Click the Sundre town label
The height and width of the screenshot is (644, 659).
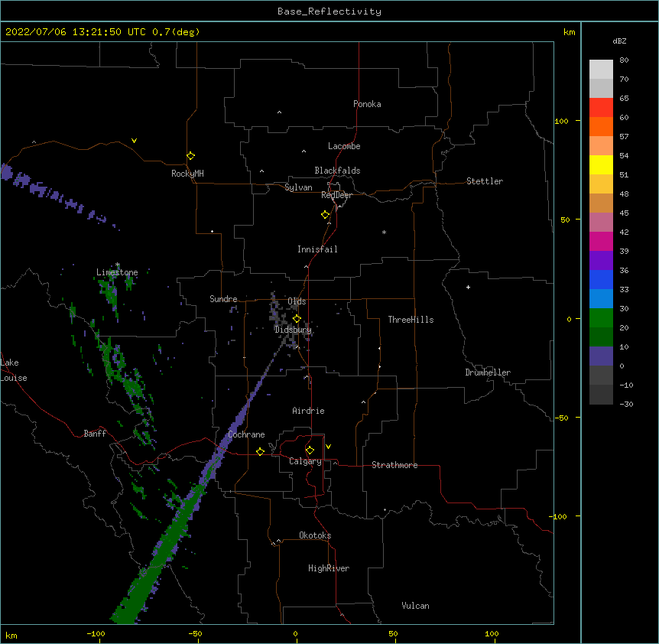tap(223, 299)
